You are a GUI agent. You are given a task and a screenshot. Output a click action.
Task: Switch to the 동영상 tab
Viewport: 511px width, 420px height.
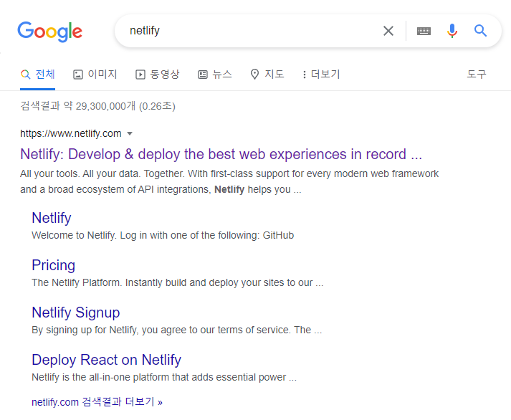point(158,75)
